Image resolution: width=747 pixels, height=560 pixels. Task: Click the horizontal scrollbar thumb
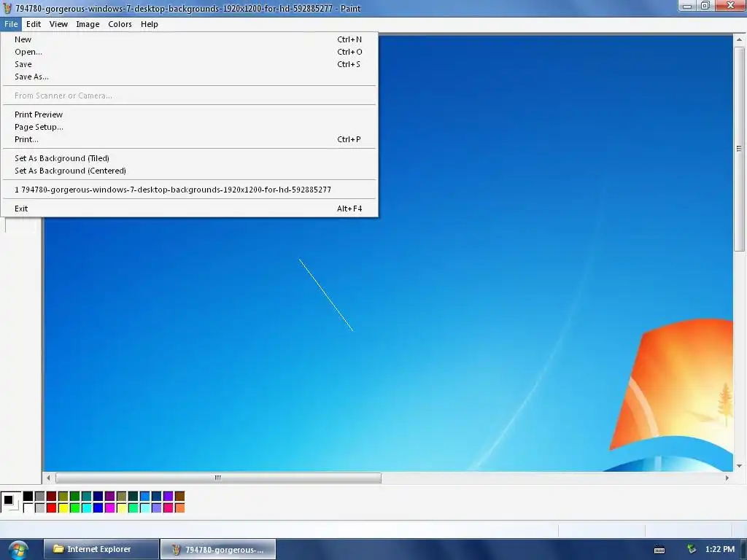[x=218, y=478]
